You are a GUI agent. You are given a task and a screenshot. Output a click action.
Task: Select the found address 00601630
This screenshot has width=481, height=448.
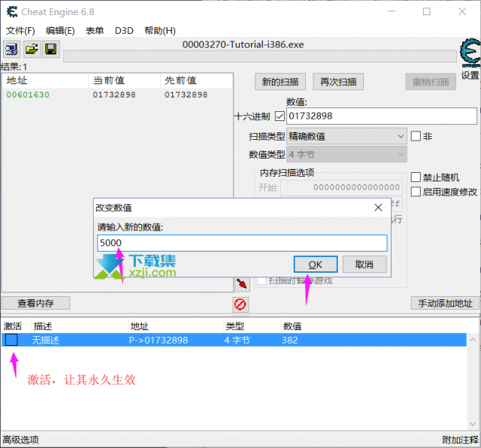[x=28, y=95]
